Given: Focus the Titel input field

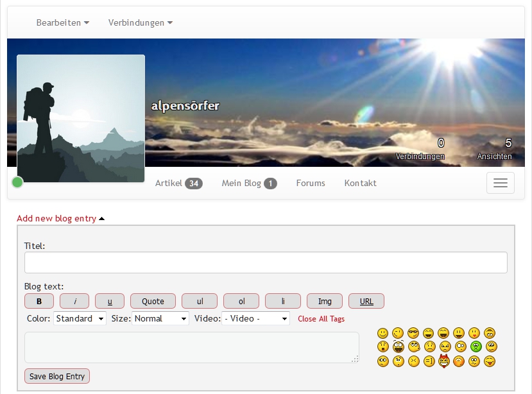Looking at the screenshot, I should tap(266, 262).
